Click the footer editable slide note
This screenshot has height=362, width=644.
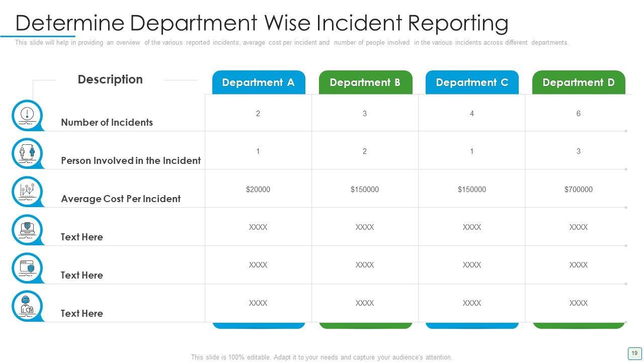321,357
